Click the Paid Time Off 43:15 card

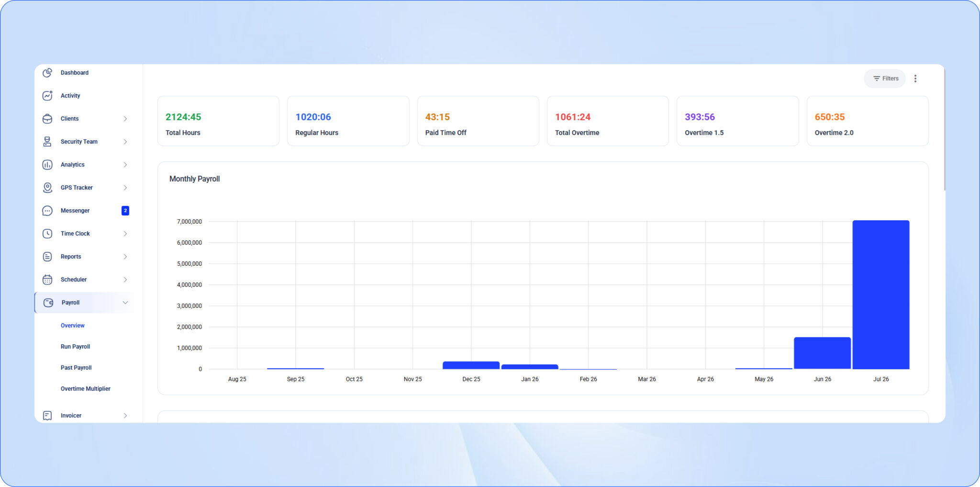pos(478,121)
